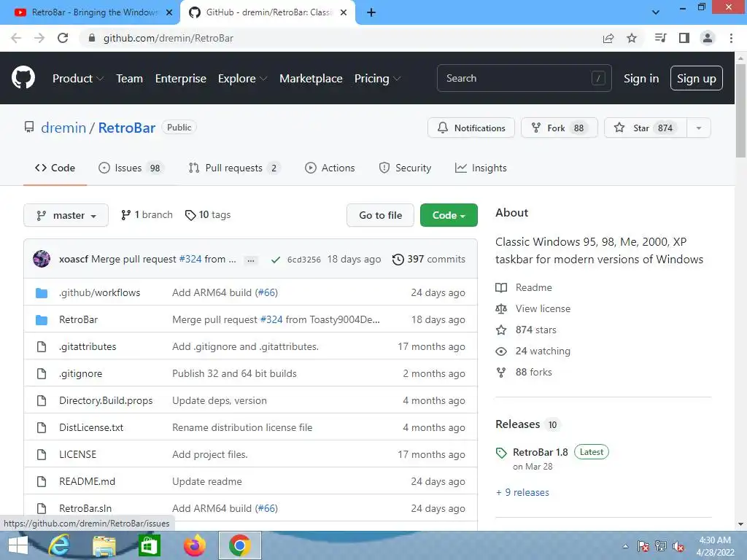This screenshot has width=747, height=560.
Task: Open the Explore dropdown menu
Action: point(242,79)
